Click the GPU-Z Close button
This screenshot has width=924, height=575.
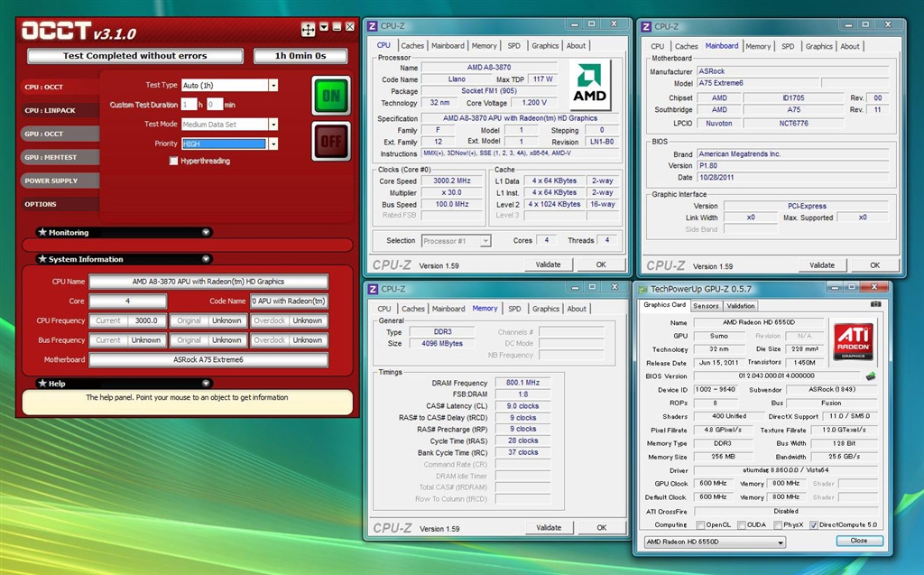point(858,541)
